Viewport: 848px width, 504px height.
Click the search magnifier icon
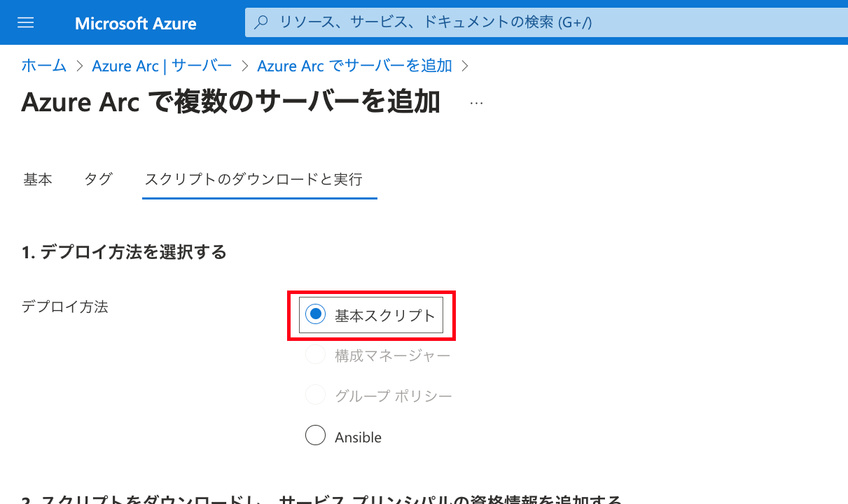[x=261, y=22]
